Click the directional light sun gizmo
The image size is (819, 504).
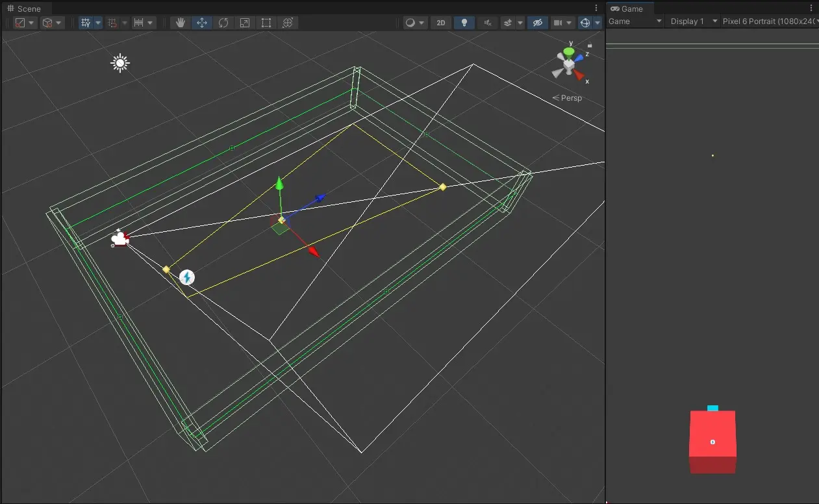[x=120, y=63]
